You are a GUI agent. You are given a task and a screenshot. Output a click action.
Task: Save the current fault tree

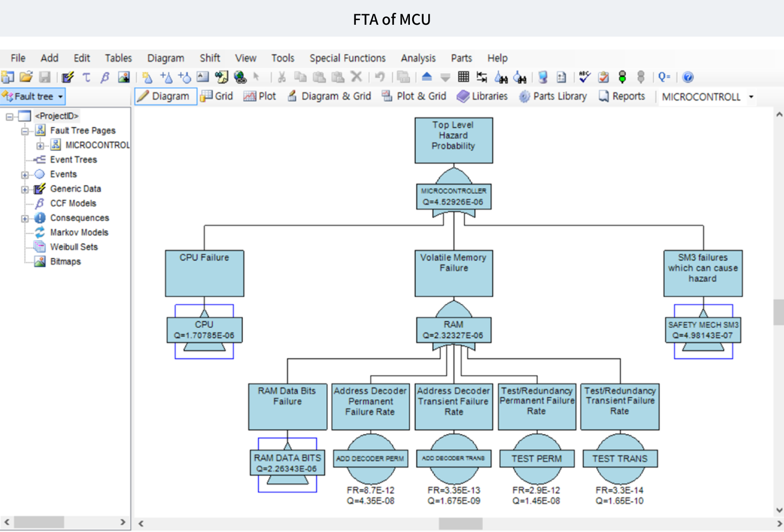click(x=44, y=77)
